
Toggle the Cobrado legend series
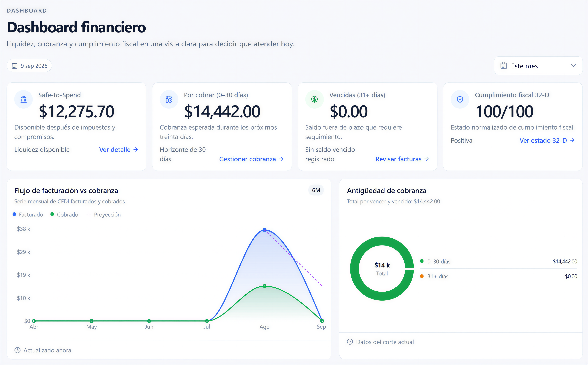point(64,214)
